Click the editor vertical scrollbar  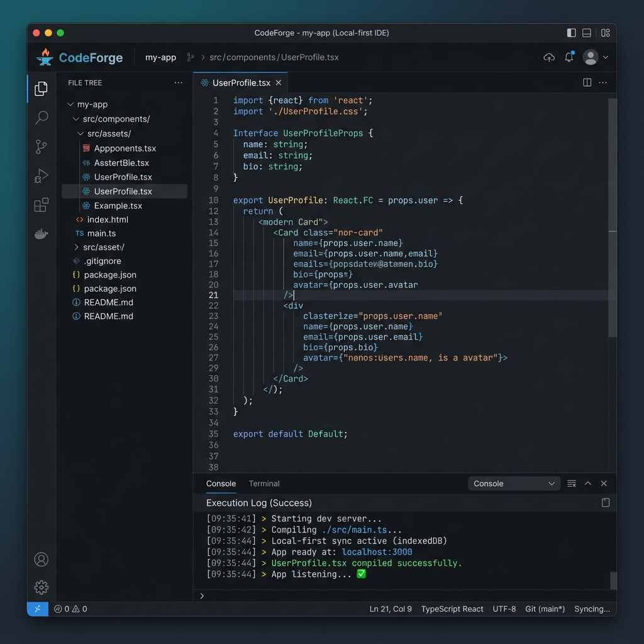pos(613,218)
